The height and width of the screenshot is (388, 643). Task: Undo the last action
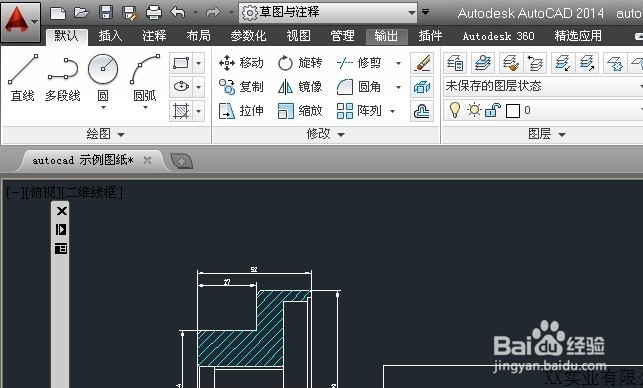click(178, 13)
